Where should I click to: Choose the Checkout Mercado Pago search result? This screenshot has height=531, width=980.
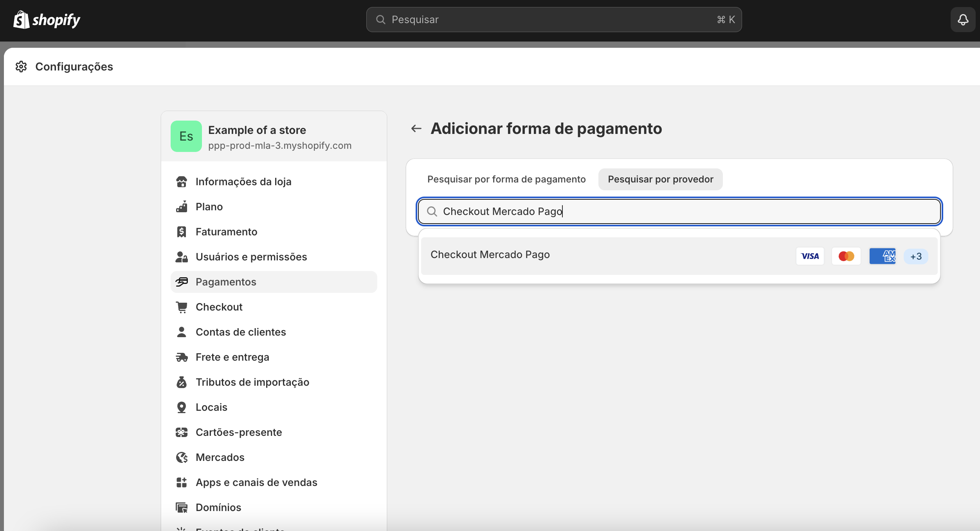coord(679,256)
